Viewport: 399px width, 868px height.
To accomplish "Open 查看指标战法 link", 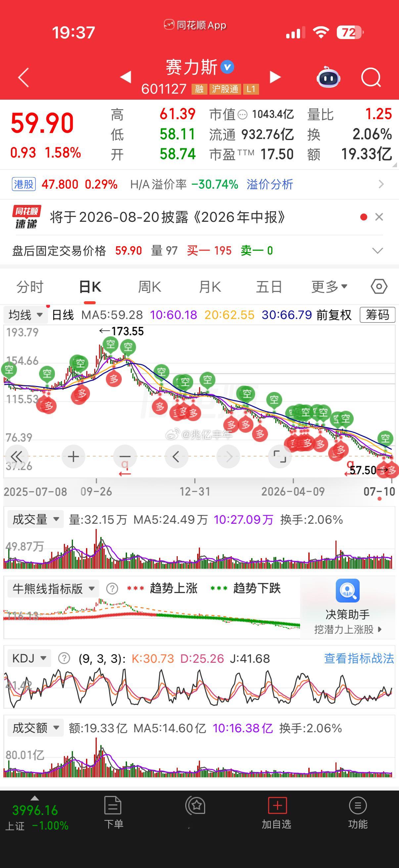I will point(359,658).
